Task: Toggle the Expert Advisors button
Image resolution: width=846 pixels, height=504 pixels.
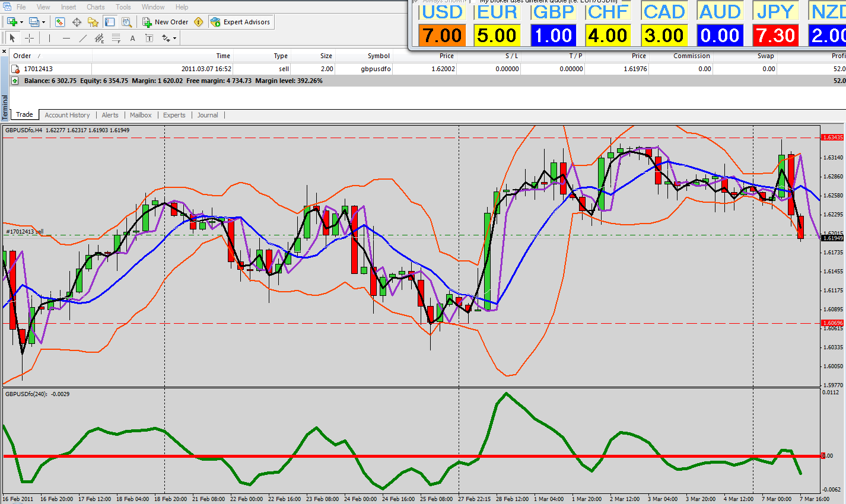Action: tap(240, 22)
